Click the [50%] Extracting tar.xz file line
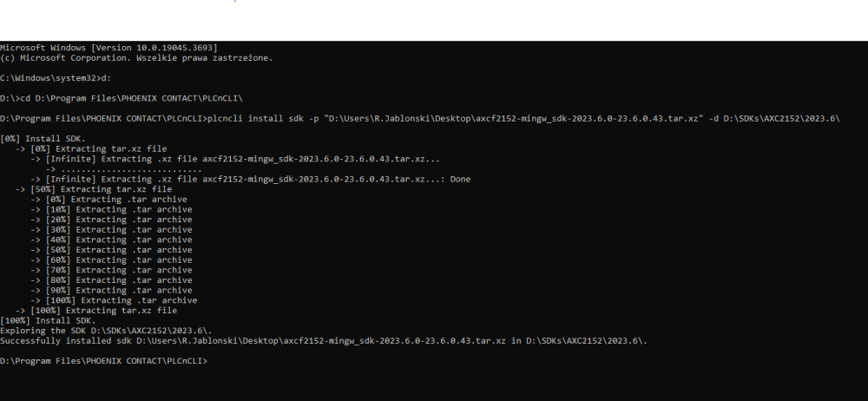The image size is (868, 401). (94, 189)
